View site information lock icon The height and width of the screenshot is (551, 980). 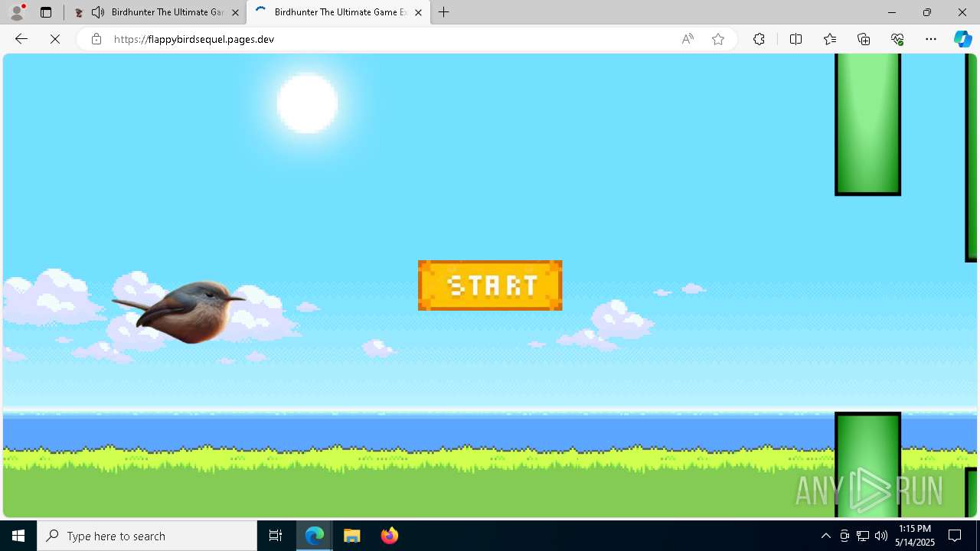coord(96,39)
